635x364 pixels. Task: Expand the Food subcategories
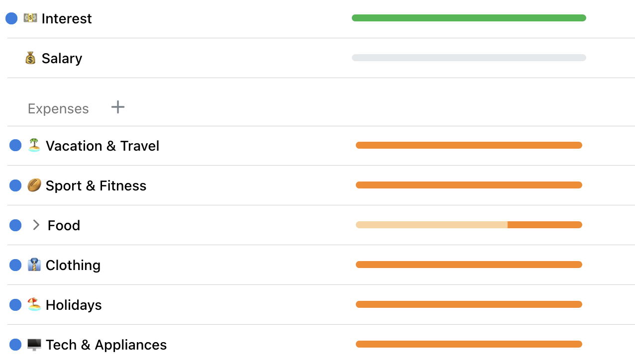(x=35, y=225)
